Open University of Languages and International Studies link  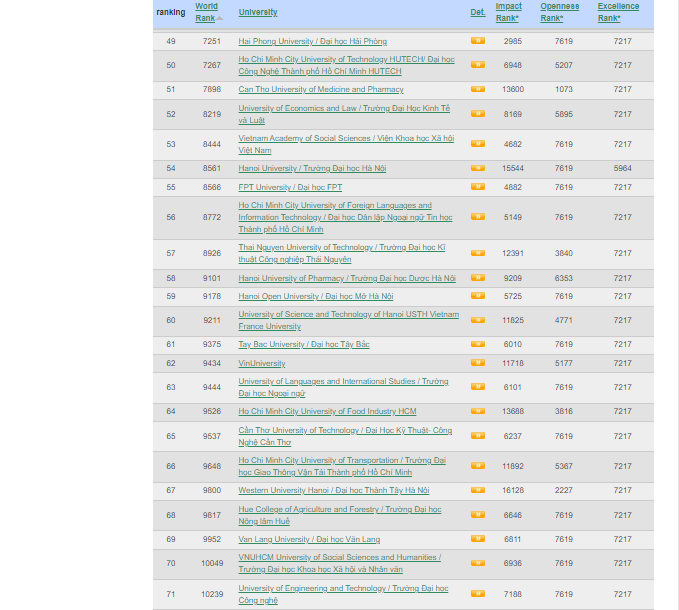tap(343, 387)
